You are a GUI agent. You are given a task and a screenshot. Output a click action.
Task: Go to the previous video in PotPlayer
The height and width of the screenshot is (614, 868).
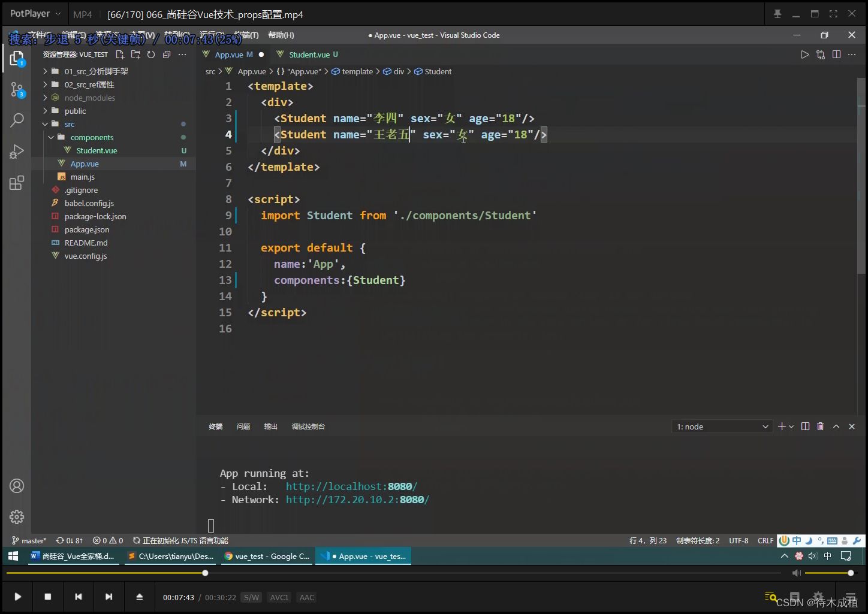pos(78,597)
